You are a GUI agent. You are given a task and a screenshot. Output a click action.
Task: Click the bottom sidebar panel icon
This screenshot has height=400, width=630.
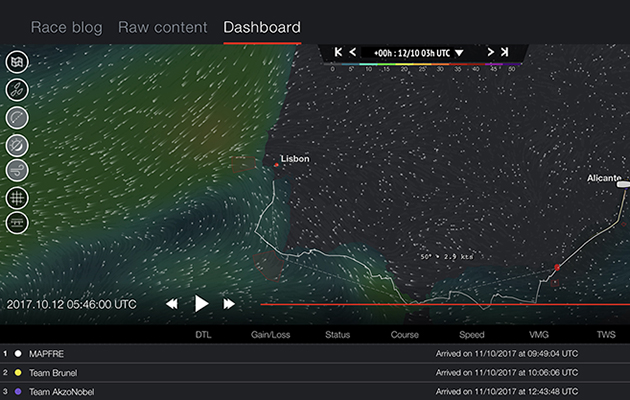(17, 223)
